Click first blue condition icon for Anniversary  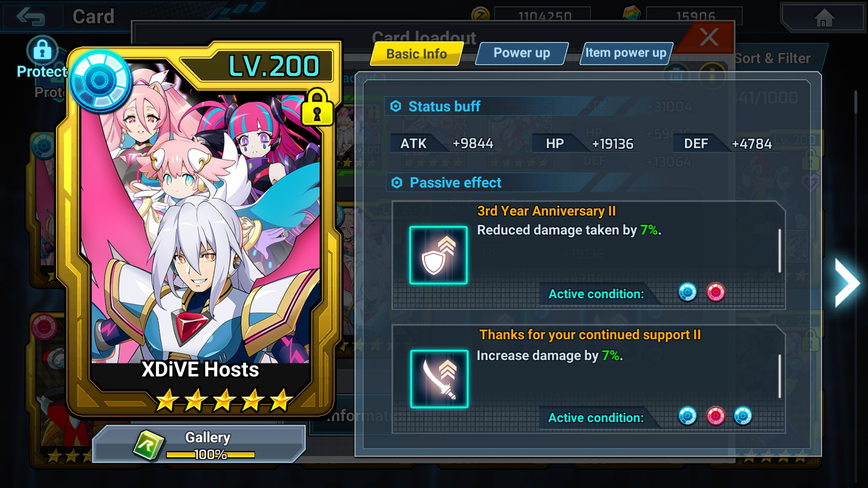688,292
